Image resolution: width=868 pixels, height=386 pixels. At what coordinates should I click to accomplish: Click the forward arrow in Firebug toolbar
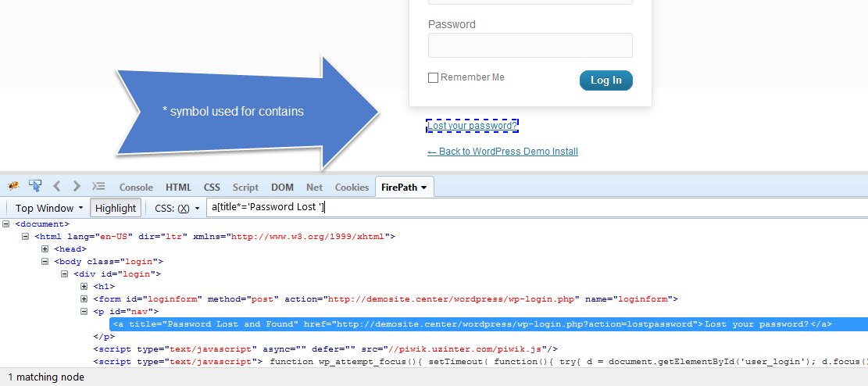click(x=77, y=186)
